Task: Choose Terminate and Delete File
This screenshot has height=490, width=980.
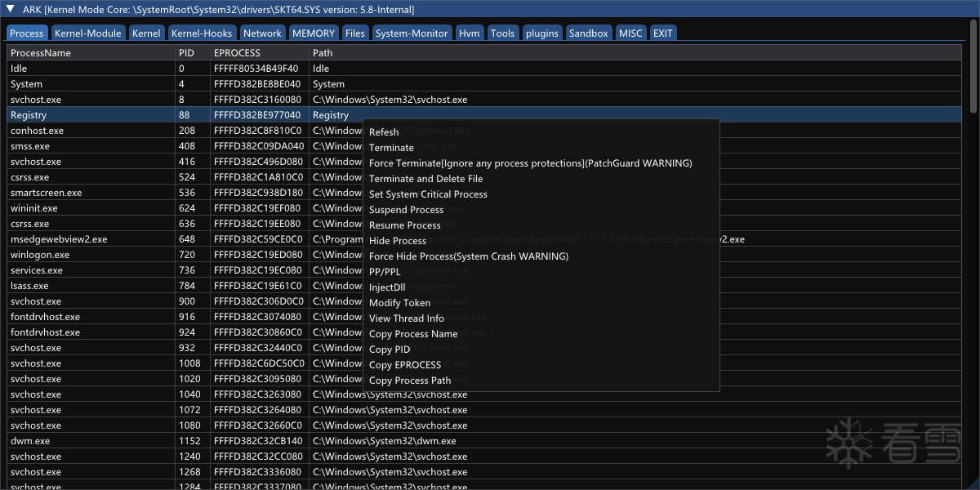Action: pos(541,179)
